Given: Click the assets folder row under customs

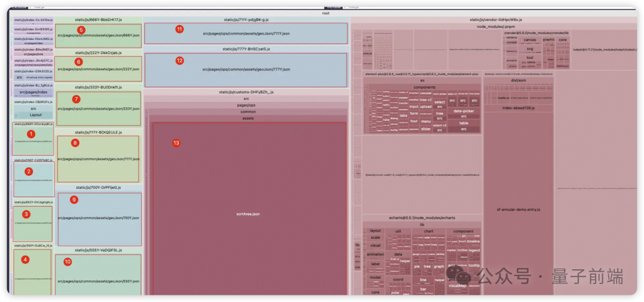Looking at the screenshot, I should point(247,118).
